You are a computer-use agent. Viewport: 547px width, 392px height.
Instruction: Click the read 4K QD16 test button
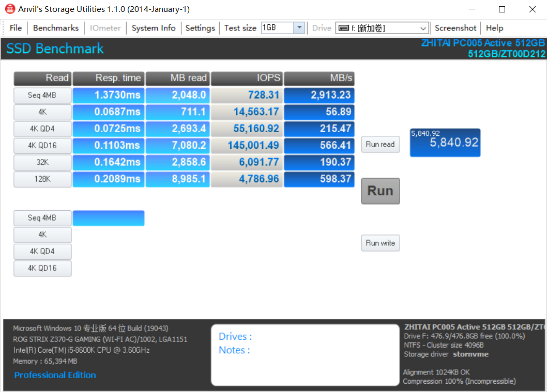[x=42, y=145]
